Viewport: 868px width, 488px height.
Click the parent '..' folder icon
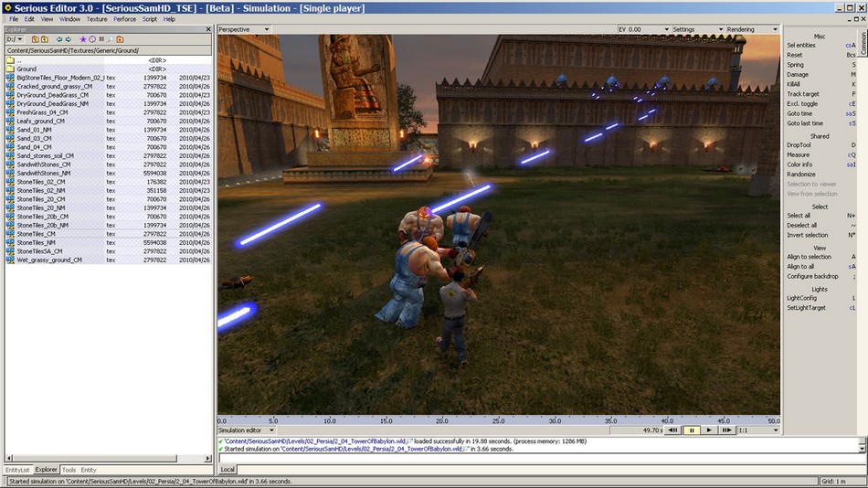[x=10, y=60]
